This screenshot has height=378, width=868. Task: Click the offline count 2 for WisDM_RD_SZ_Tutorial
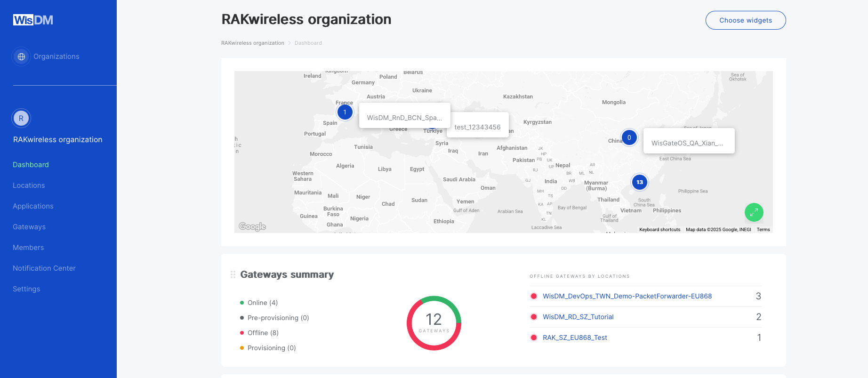[x=758, y=317]
